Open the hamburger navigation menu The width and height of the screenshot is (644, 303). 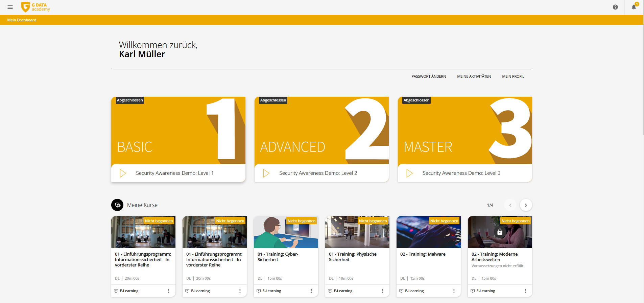(10, 7)
